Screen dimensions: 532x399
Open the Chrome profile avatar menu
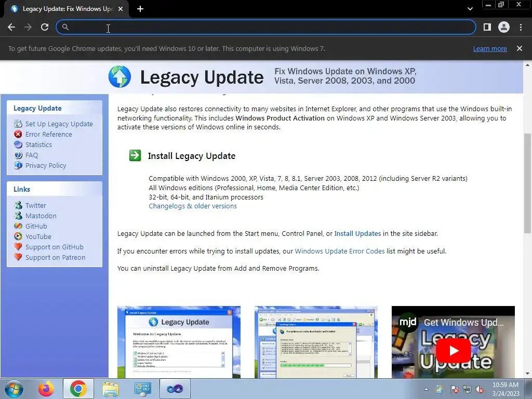click(504, 27)
